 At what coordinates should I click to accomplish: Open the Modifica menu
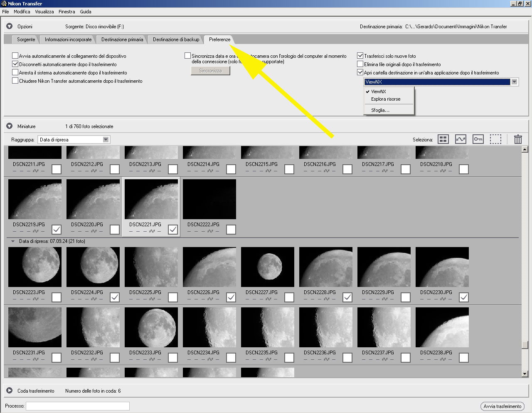22,12
